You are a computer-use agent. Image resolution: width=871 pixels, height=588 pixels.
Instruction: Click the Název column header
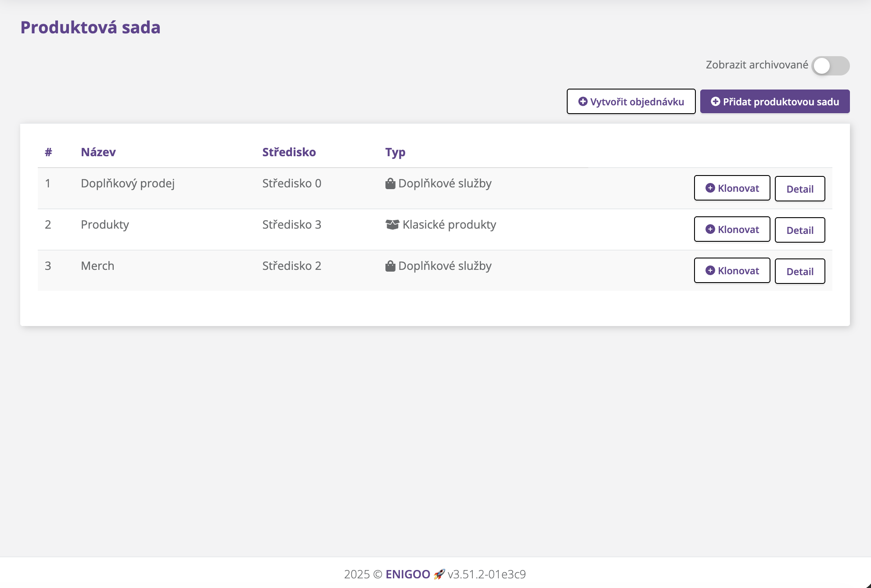pos(98,152)
